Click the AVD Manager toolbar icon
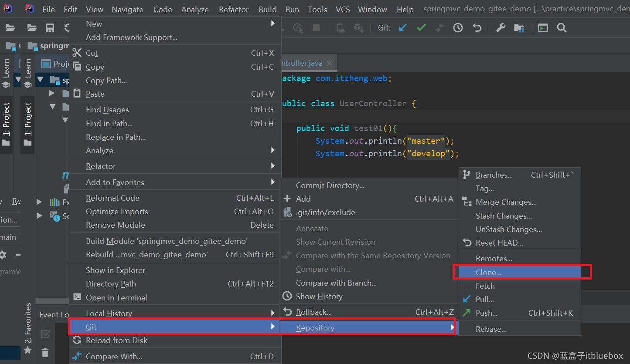 341,28
